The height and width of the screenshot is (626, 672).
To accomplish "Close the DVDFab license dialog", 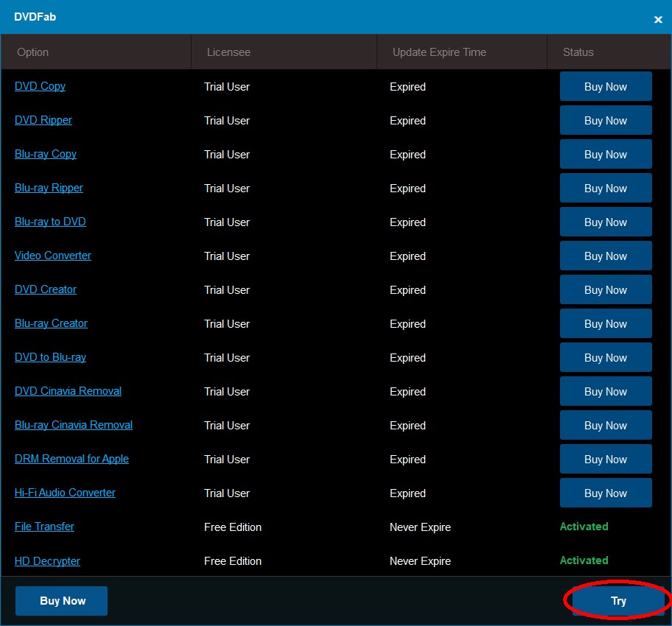I will click(658, 19).
